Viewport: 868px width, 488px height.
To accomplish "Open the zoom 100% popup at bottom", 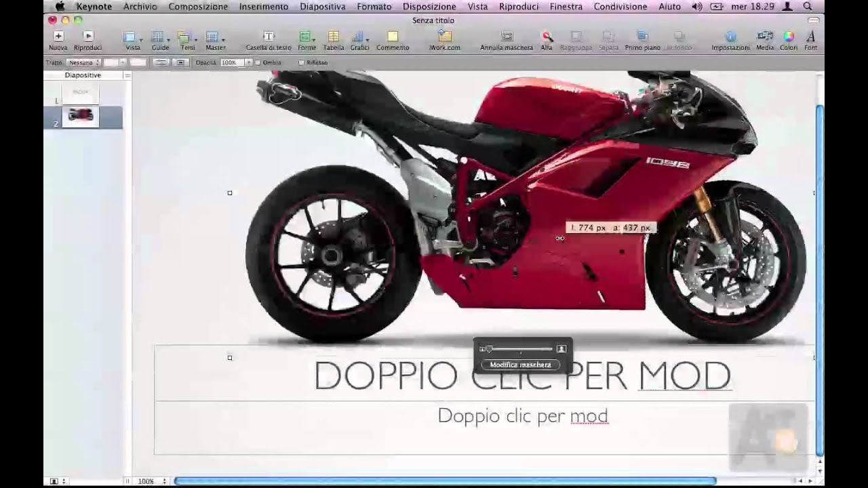I will 152,481.
